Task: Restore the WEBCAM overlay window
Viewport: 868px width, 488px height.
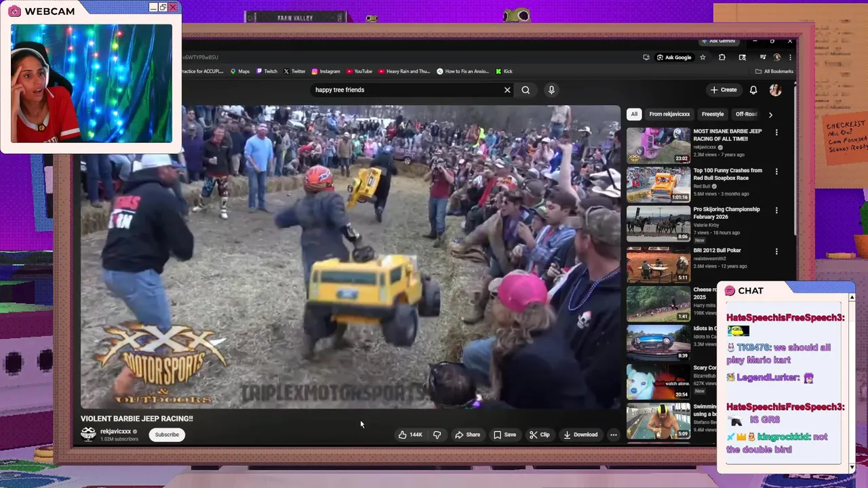Action: 163,7
